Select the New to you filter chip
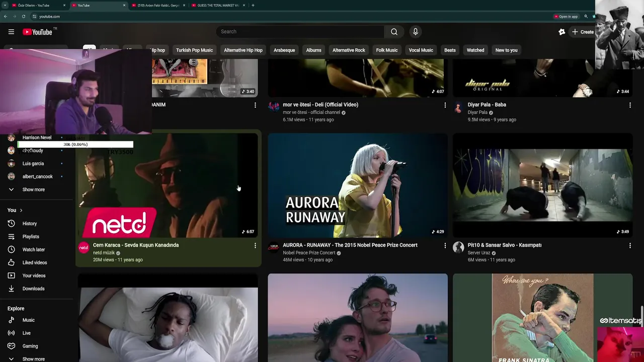Viewport: 644px width, 362px height. pyautogui.click(x=506, y=50)
